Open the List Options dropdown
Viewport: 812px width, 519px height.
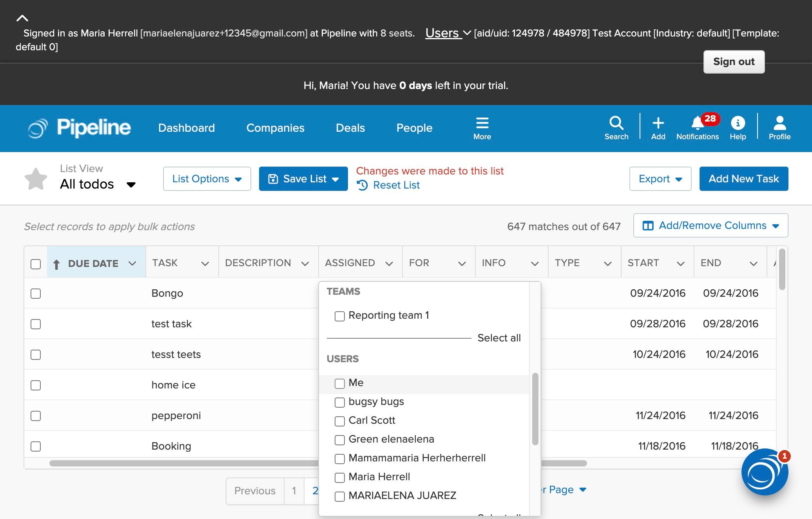pyautogui.click(x=207, y=179)
